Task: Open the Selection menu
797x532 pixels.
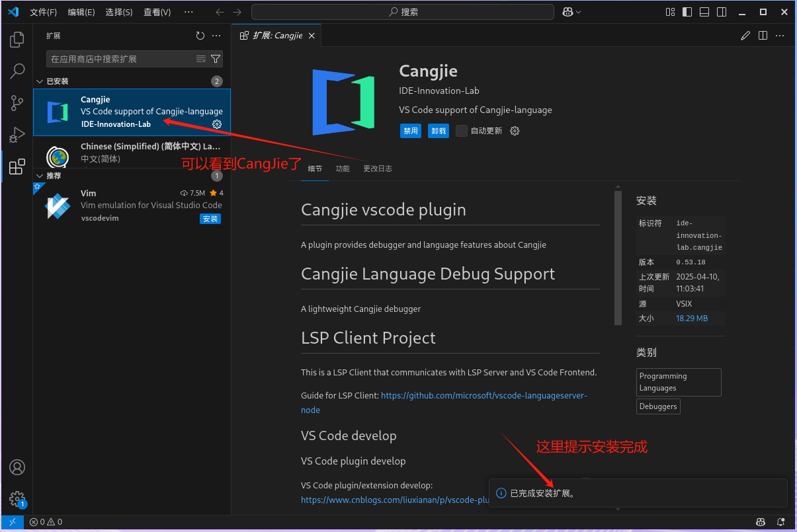Action: click(x=119, y=12)
